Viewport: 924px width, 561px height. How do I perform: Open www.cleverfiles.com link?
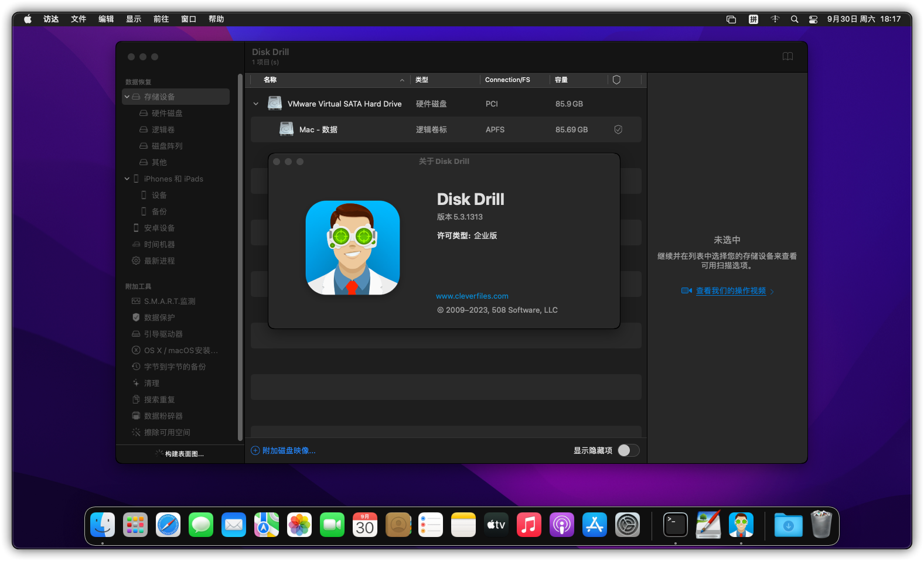click(x=472, y=296)
